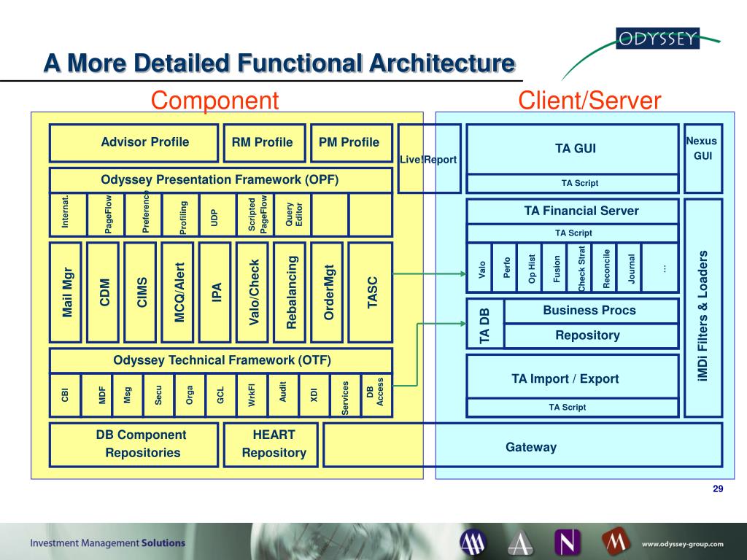
Task: Open the www.odyssey-group.com link
Action: [682, 544]
